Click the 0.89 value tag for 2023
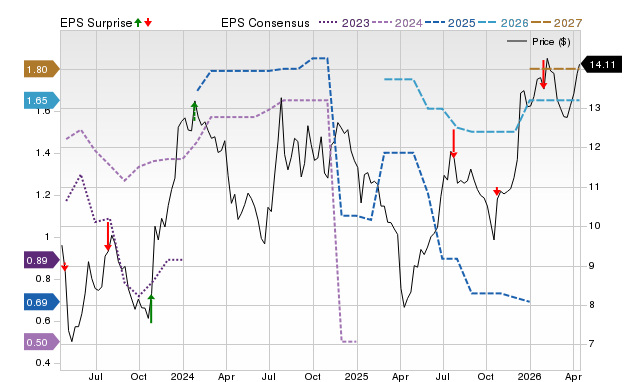 (x=42, y=260)
